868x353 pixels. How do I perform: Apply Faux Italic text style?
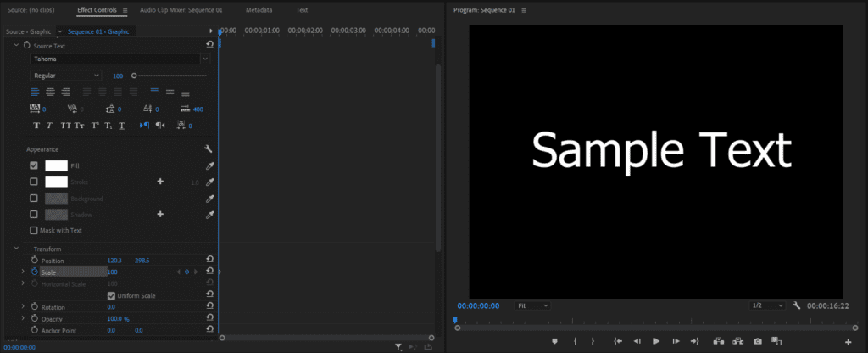(49, 126)
